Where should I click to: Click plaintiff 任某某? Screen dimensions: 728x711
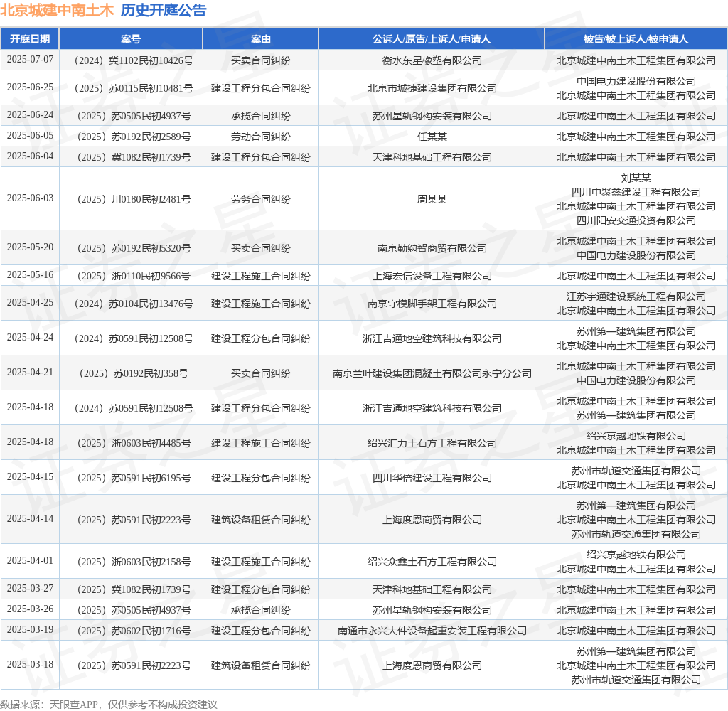pyautogui.click(x=432, y=137)
